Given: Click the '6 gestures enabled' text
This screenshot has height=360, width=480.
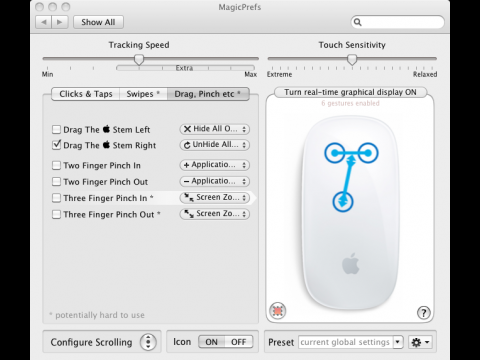Looking at the screenshot, I should point(350,103).
